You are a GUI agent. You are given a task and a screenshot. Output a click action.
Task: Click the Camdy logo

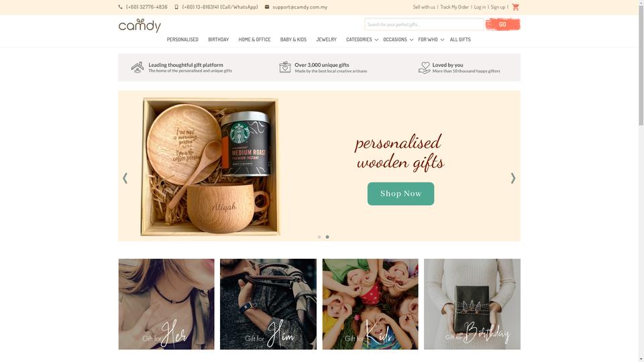(140, 25)
